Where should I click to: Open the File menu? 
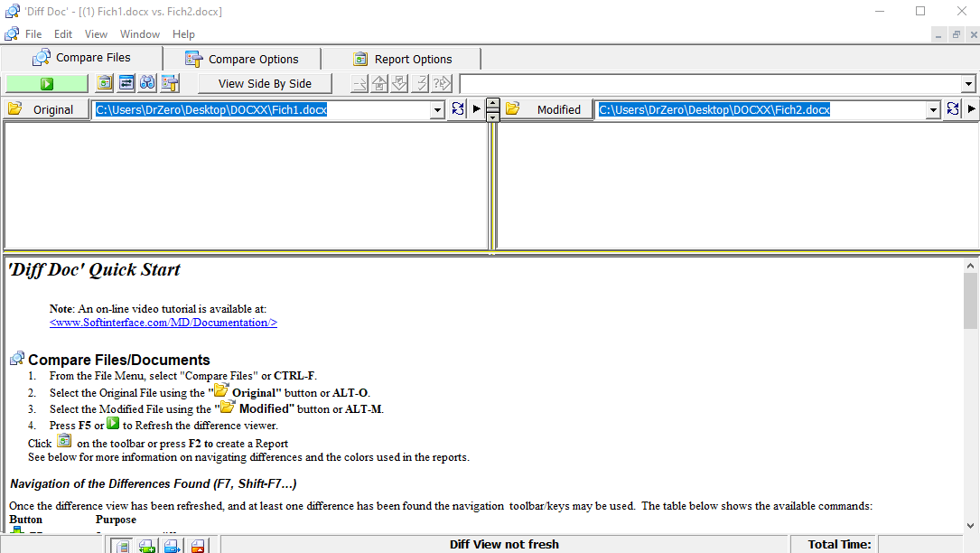33,33
